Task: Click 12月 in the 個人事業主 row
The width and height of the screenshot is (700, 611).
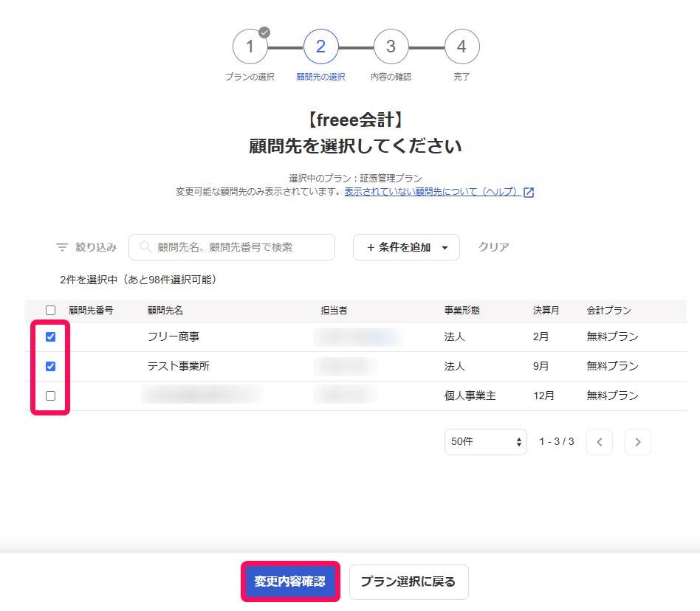Action: click(x=543, y=396)
